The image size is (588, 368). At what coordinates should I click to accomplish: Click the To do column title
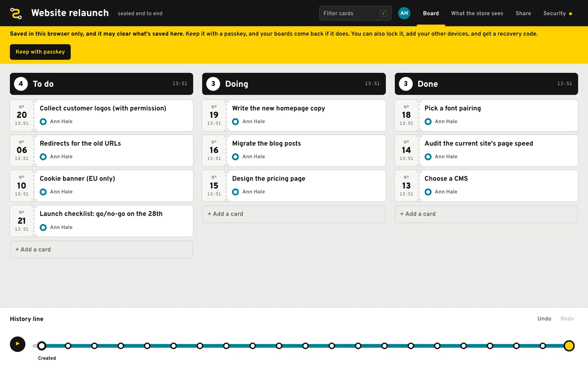coord(43,84)
